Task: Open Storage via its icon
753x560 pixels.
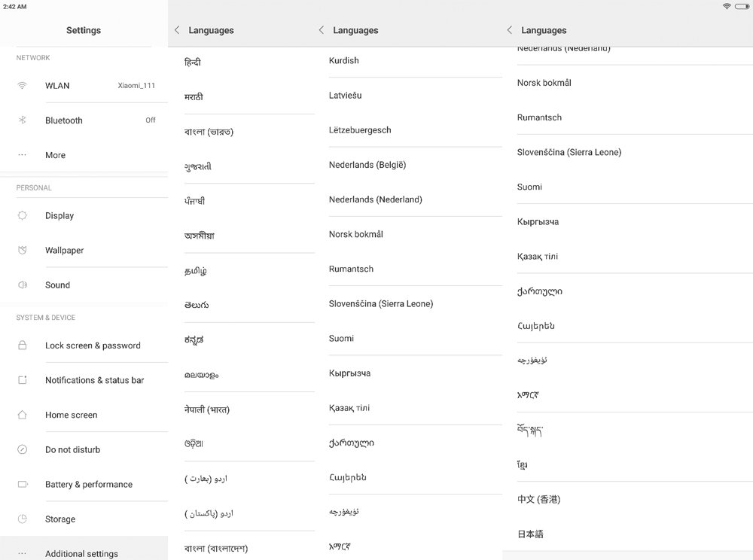Action: [x=23, y=519]
